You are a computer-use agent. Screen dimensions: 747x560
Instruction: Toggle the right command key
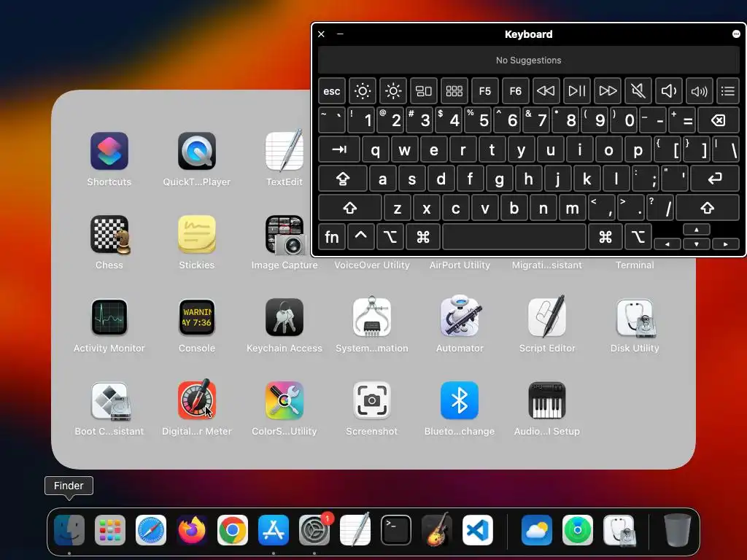click(605, 237)
